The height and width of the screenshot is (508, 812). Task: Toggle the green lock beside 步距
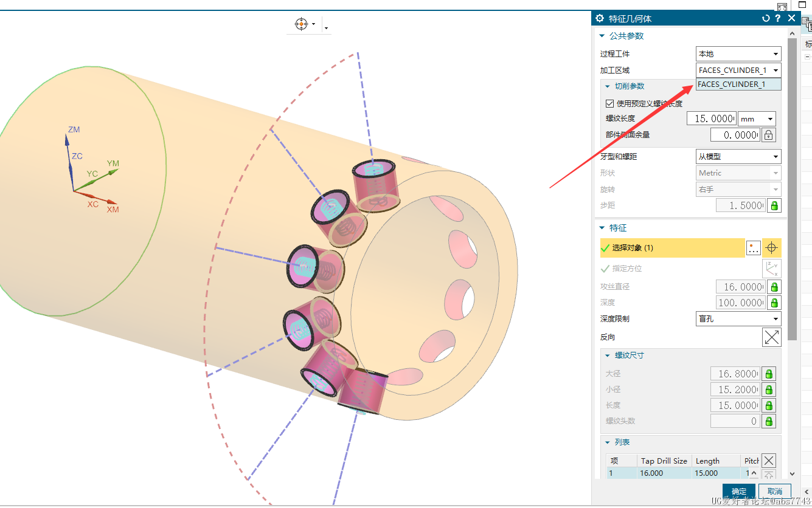click(x=774, y=205)
